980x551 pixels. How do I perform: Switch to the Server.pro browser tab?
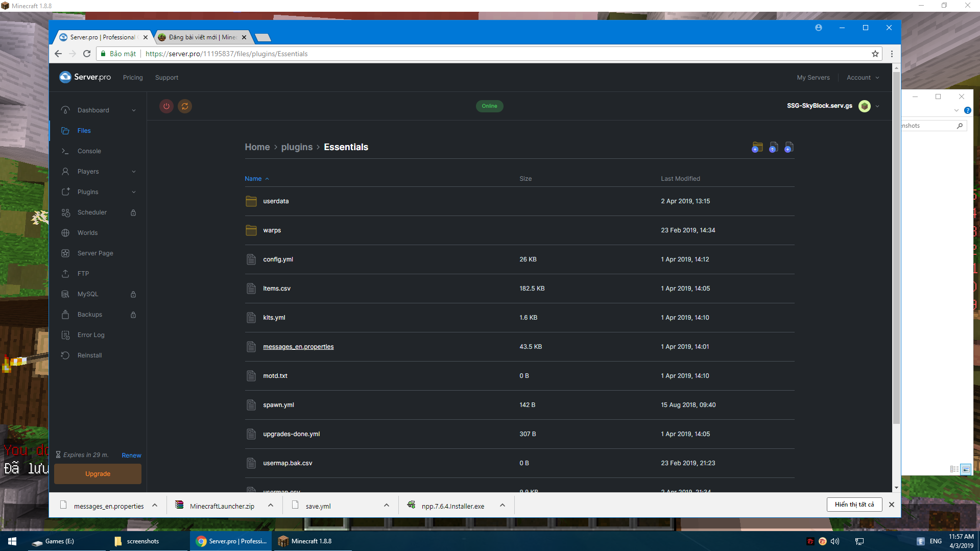pos(103,37)
